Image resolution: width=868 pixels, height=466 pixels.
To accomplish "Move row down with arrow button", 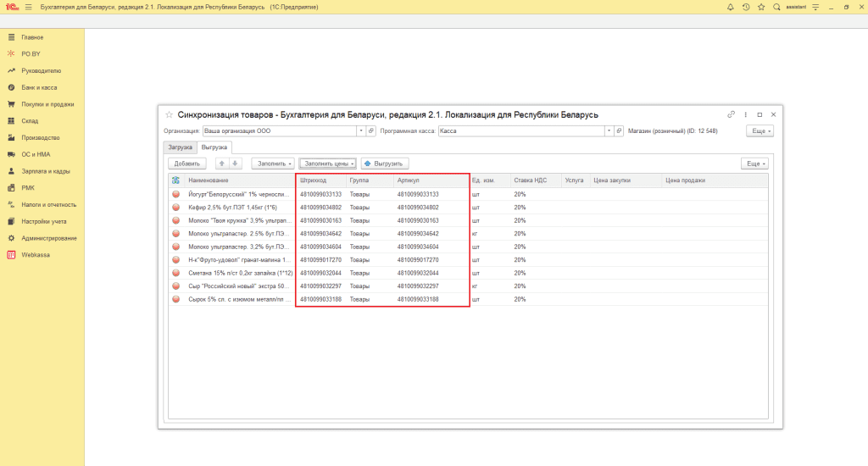I will pos(235,164).
